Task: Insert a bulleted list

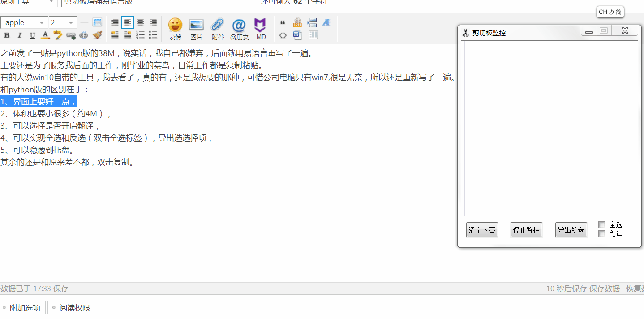Action: coord(153,35)
